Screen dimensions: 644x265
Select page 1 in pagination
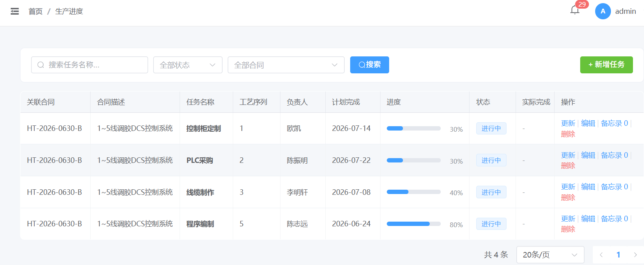pyautogui.click(x=618, y=255)
